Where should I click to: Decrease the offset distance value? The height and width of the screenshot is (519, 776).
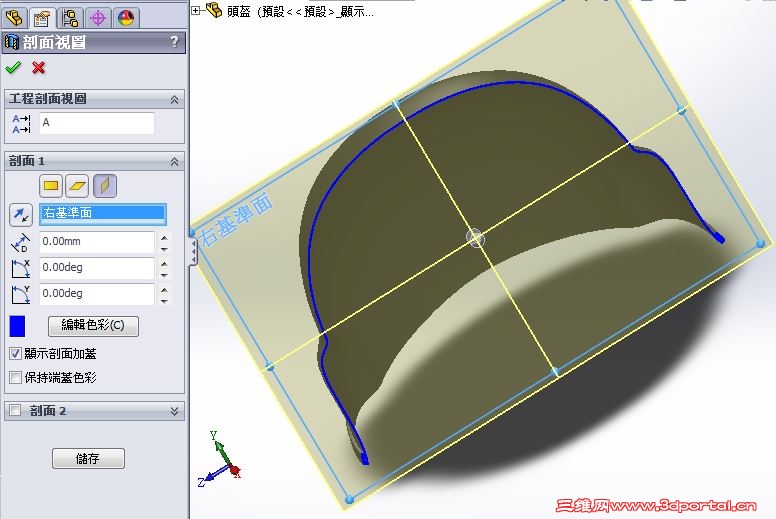pyautogui.click(x=164, y=248)
